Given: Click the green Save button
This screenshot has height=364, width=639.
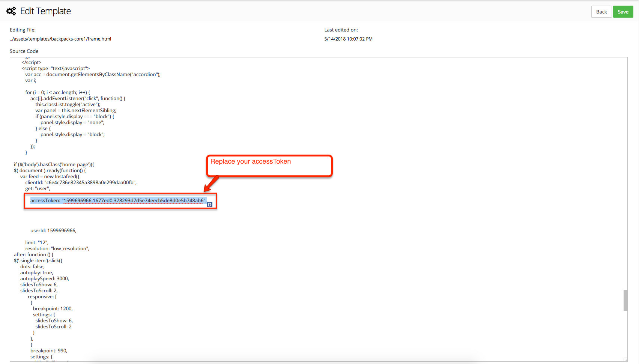Looking at the screenshot, I should [623, 12].
